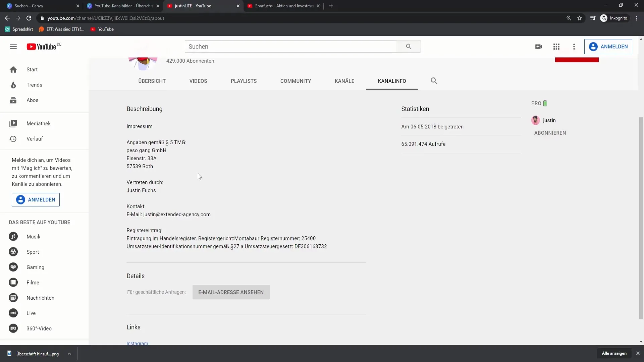This screenshot has height=362, width=644.
Task: Select the KANALINFO tab
Action: pyautogui.click(x=392, y=81)
